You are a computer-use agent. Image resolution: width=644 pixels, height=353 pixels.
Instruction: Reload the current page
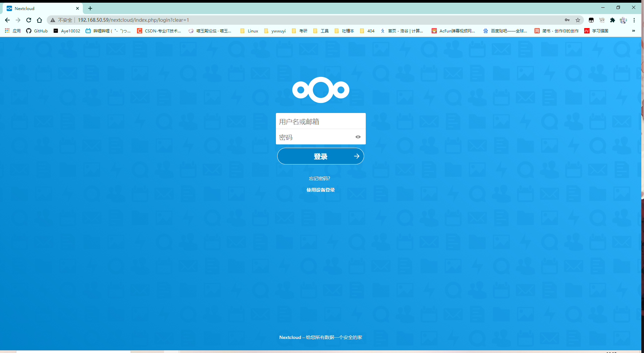coord(29,20)
